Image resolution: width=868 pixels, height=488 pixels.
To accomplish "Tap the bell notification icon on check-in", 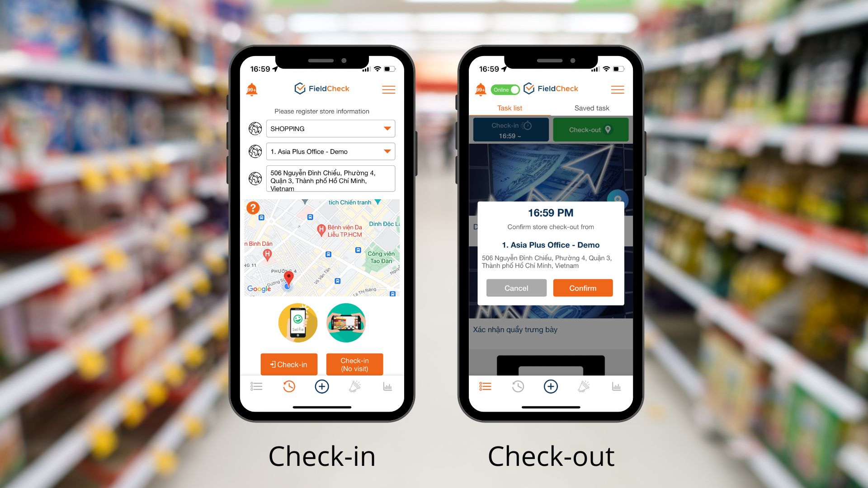I will pos(251,89).
